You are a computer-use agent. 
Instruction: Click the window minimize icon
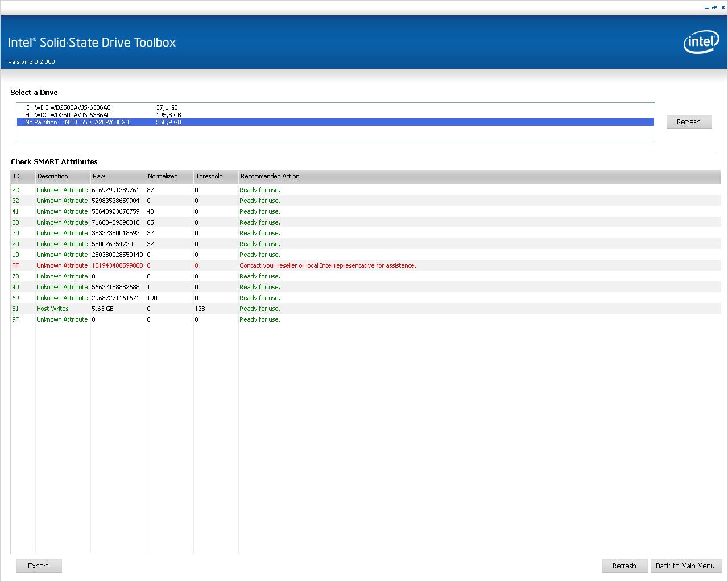[x=706, y=7]
